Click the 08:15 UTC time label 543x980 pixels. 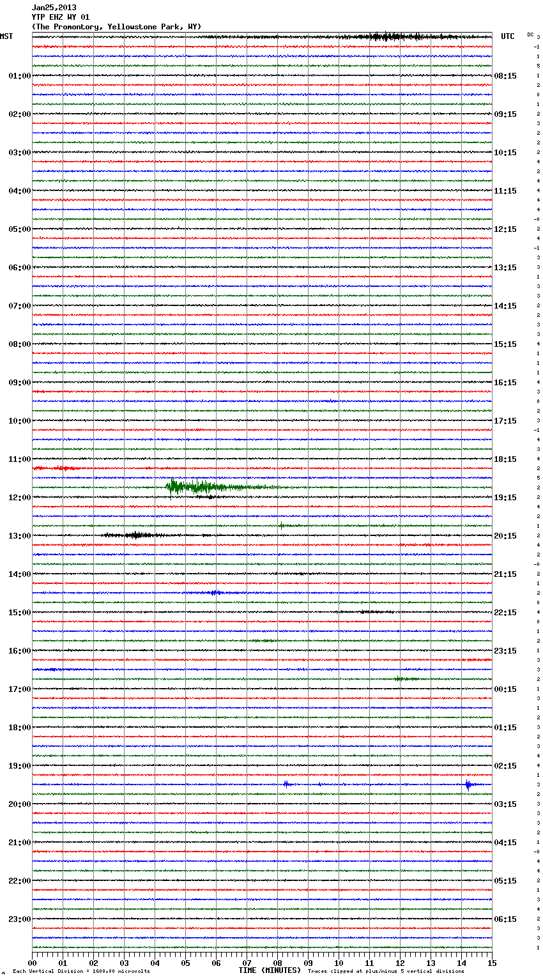pos(505,76)
